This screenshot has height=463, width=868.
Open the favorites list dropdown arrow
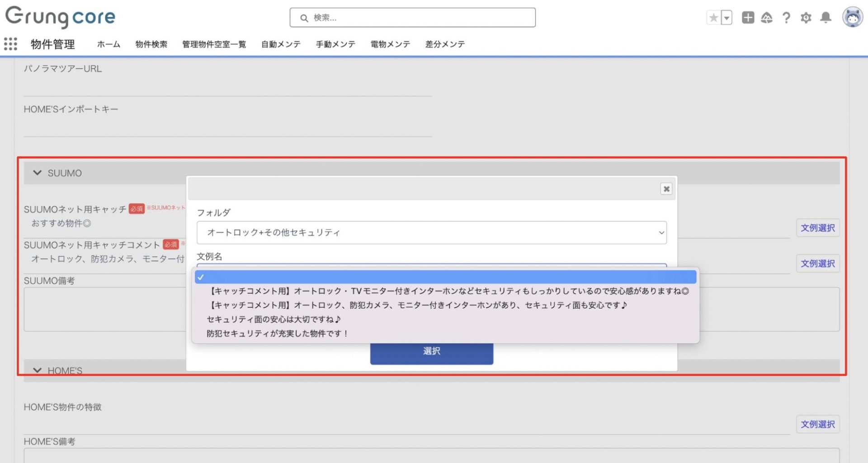(726, 18)
